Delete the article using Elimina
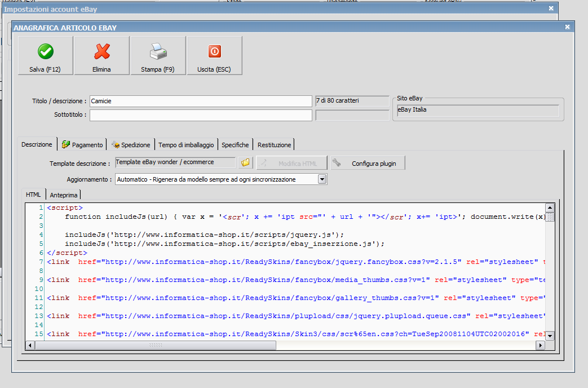588x388 pixels. [x=101, y=55]
